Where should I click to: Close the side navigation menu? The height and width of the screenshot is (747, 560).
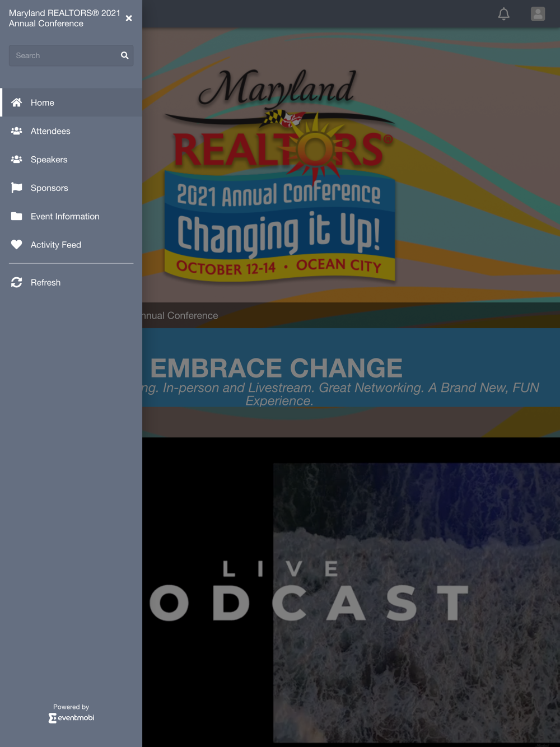[x=129, y=18]
